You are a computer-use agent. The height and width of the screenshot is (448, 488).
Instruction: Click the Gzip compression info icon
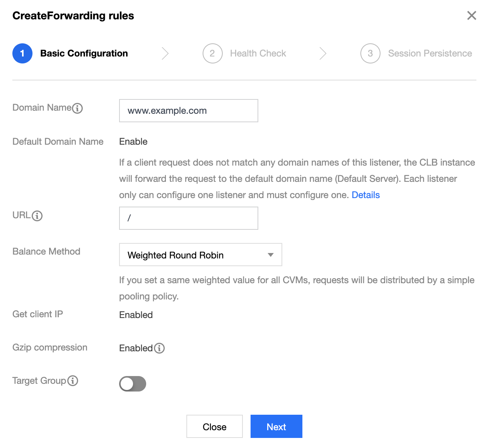[159, 348]
